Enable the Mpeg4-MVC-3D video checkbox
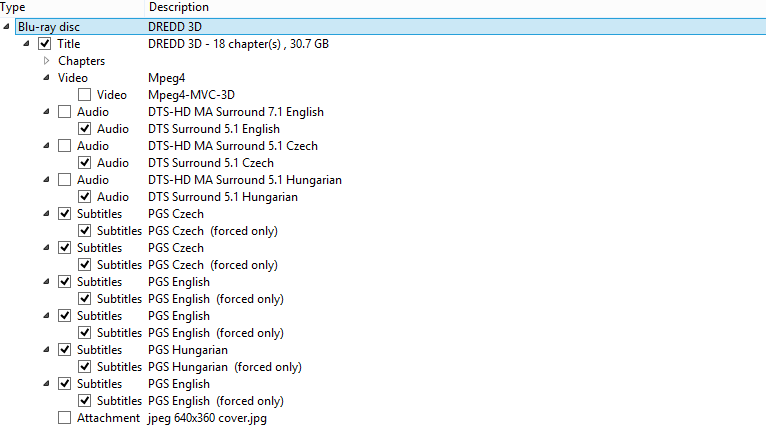 click(84, 94)
